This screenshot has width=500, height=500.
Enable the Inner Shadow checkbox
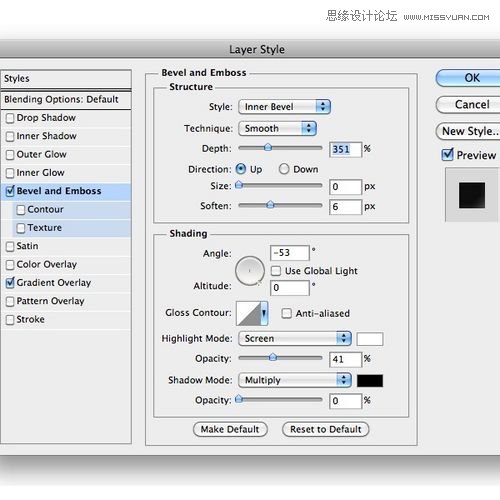pos(10,136)
